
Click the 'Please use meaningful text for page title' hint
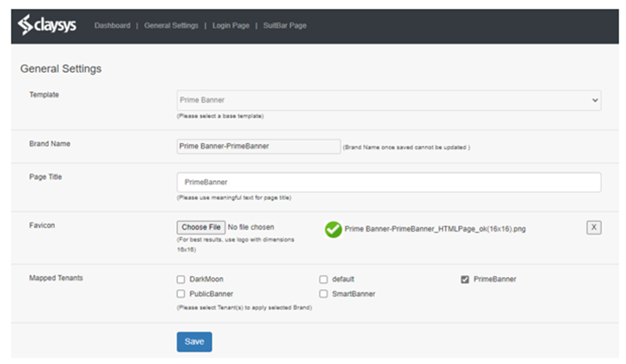coord(234,197)
